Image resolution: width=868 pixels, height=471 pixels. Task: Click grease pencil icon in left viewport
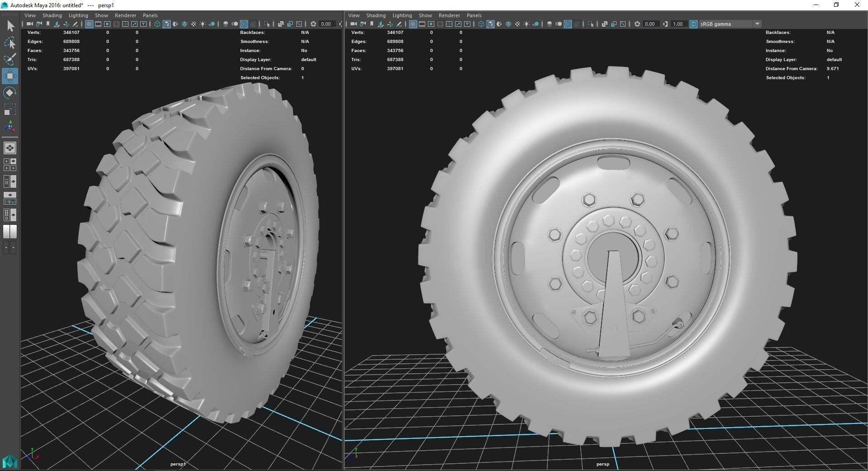pos(75,24)
